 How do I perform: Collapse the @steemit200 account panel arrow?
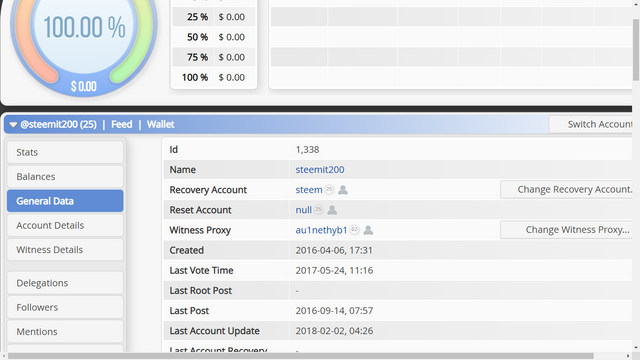(13, 124)
